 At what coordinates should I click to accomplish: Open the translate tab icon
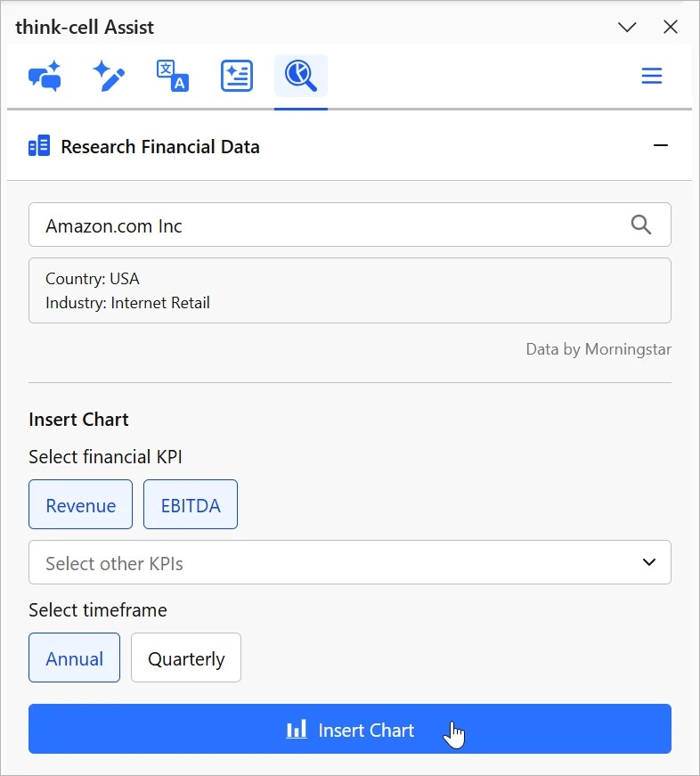(x=173, y=77)
